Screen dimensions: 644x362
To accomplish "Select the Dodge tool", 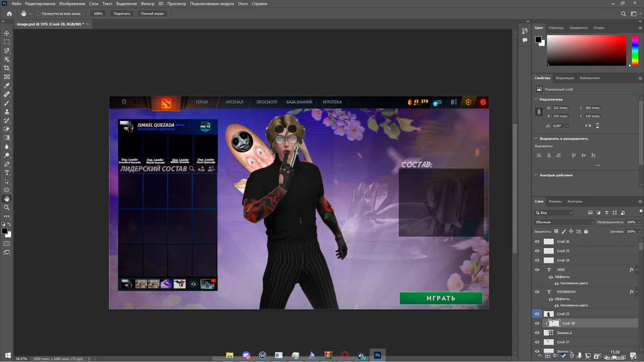I will (7, 156).
